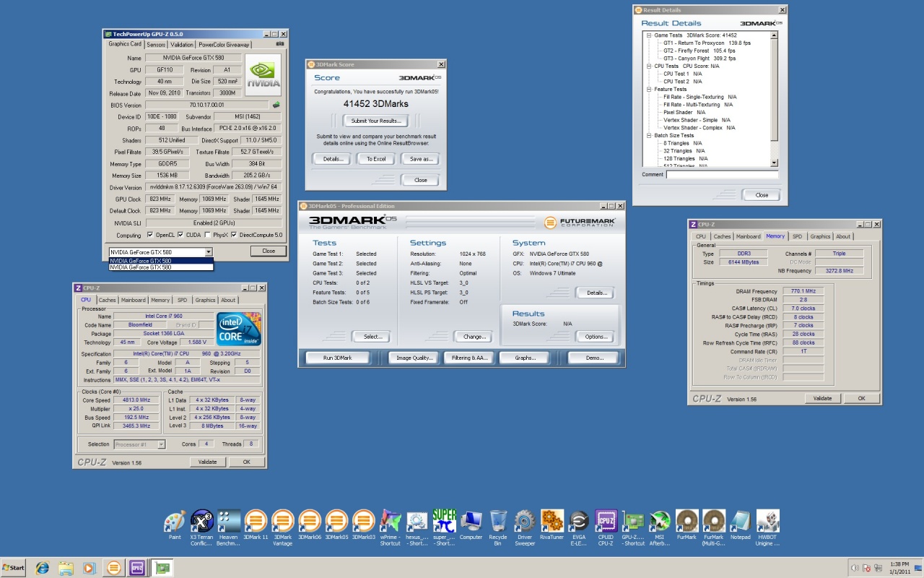This screenshot has width=924, height=578.
Task: Switch to the Sensors tab in GPU-Z
Action: click(156, 45)
